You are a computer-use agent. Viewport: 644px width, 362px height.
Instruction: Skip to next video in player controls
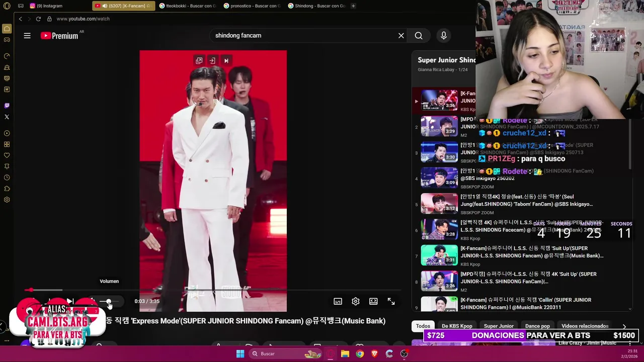pyautogui.click(x=70, y=301)
